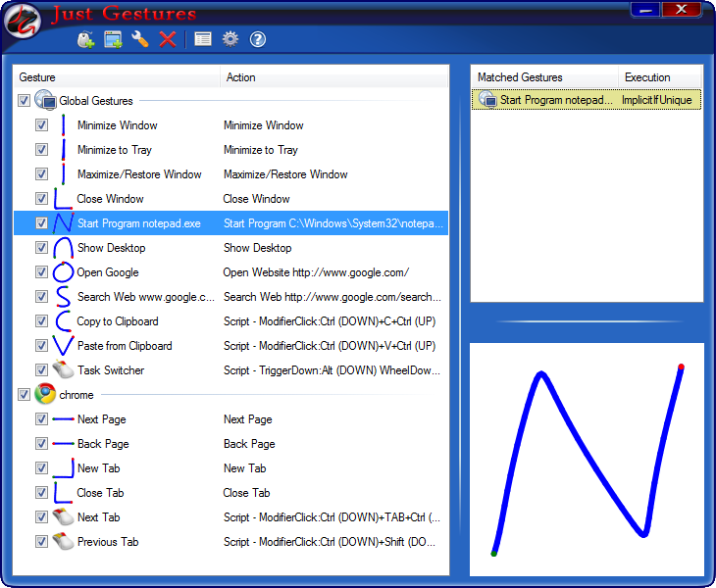716x588 pixels.
Task: Disable the Task Switcher checkbox
Action: coord(41,370)
